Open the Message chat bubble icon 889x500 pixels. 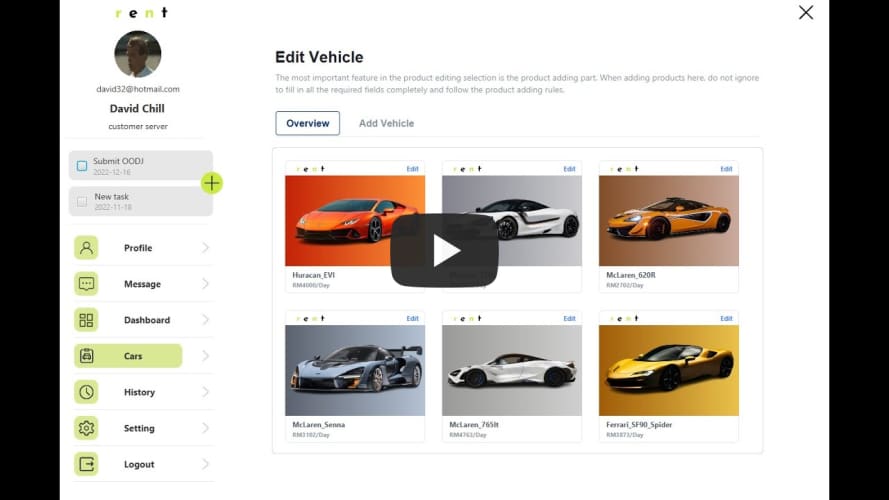[x=86, y=283]
